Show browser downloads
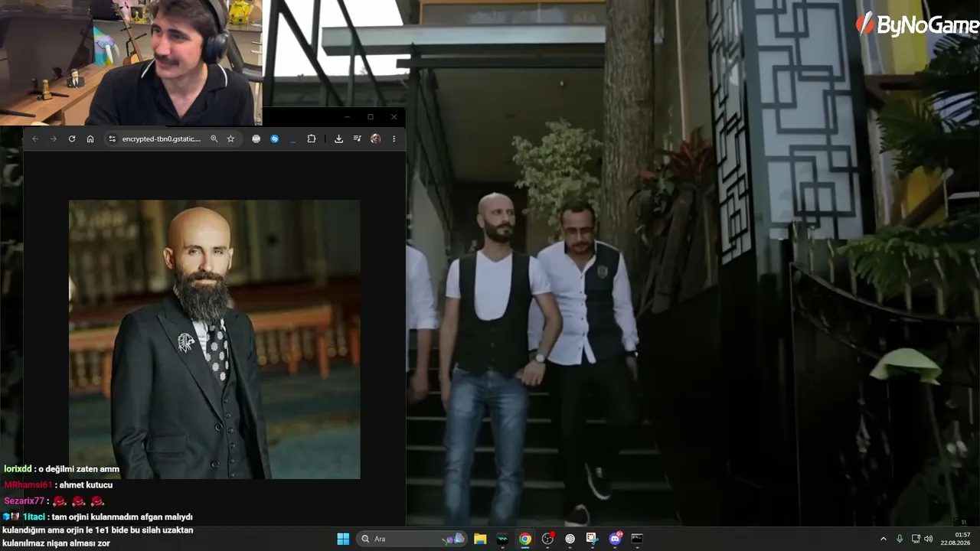Screen dimensions: 980x551 tap(338, 139)
